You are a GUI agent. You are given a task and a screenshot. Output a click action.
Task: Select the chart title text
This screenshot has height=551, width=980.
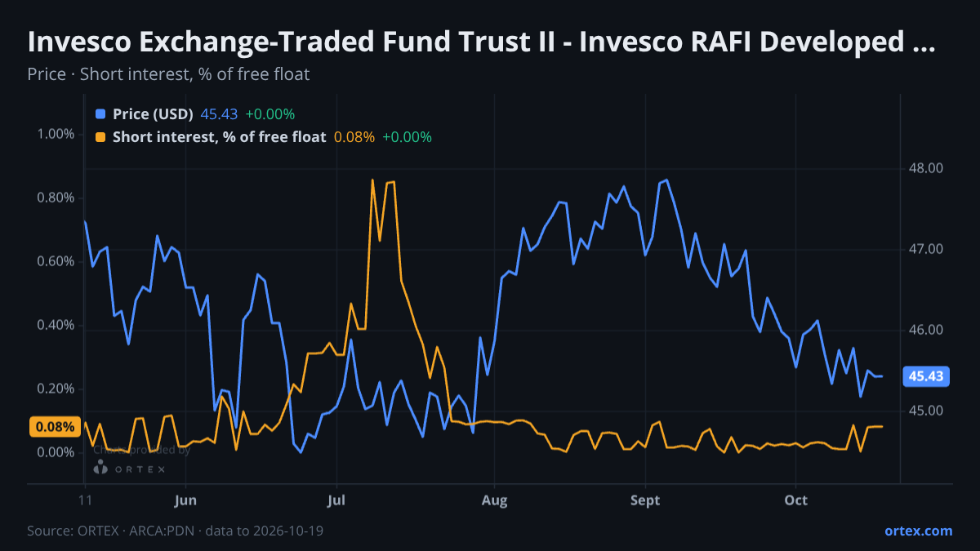click(481, 42)
